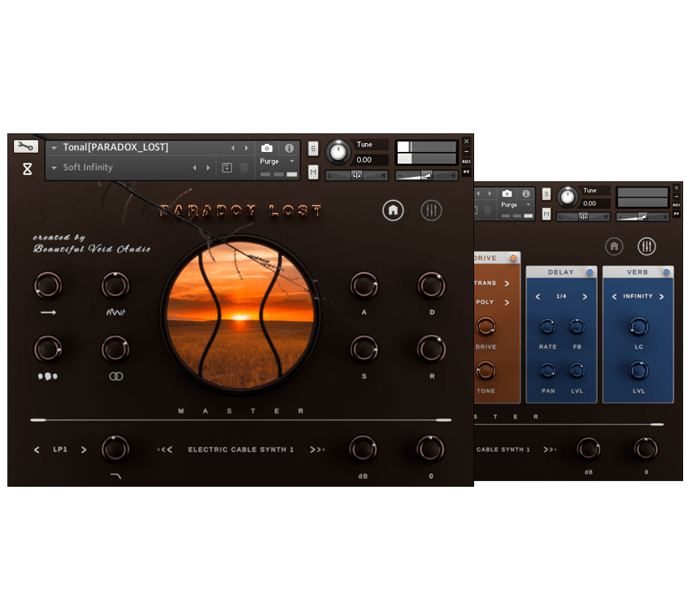This screenshot has height=616, width=688.
Task: Open the Purge dropdown in the front window
Action: coord(291,161)
